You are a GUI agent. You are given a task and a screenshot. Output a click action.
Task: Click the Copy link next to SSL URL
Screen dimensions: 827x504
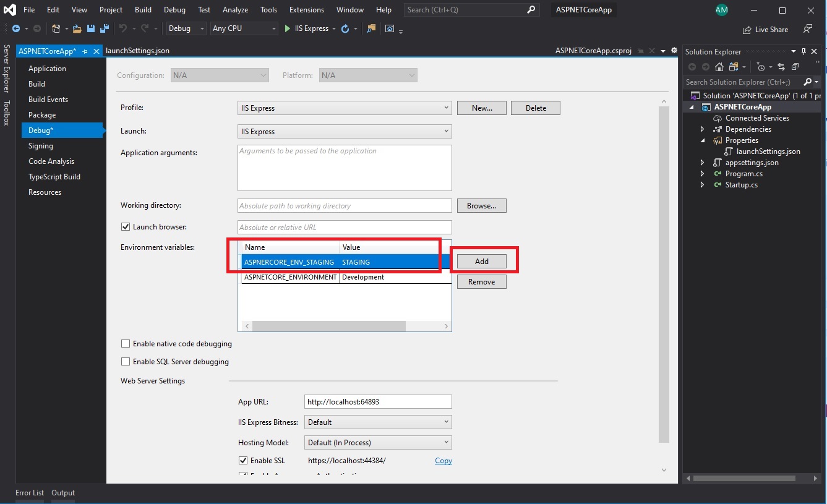coord(443,461)
